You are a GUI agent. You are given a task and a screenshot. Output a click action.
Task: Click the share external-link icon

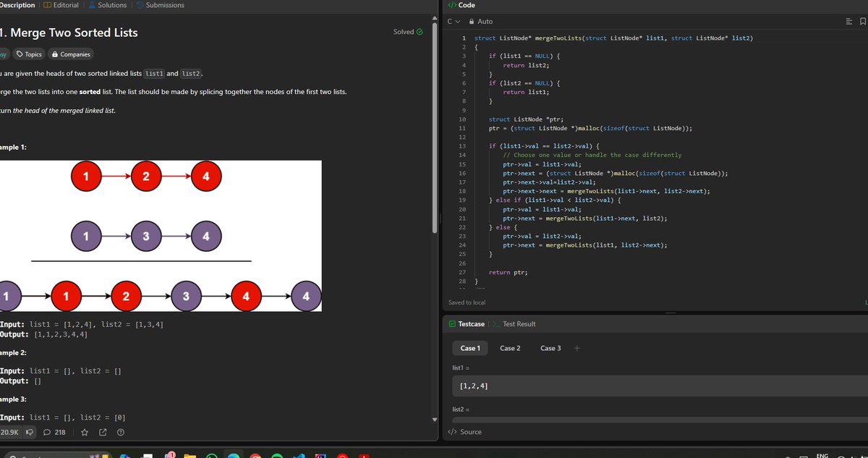coord(103,433)
